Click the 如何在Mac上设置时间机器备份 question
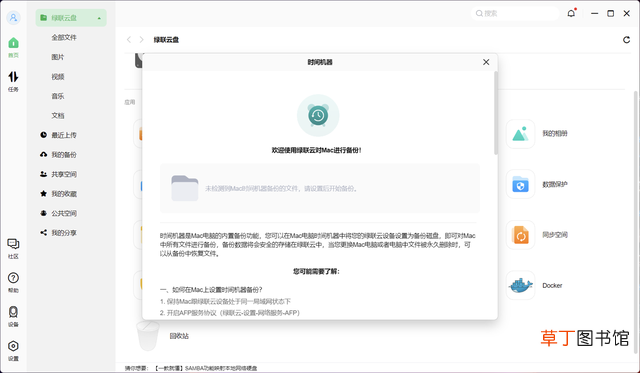This screenshot has height=373, width=640. pyautogui.click(x=211, y=290)
